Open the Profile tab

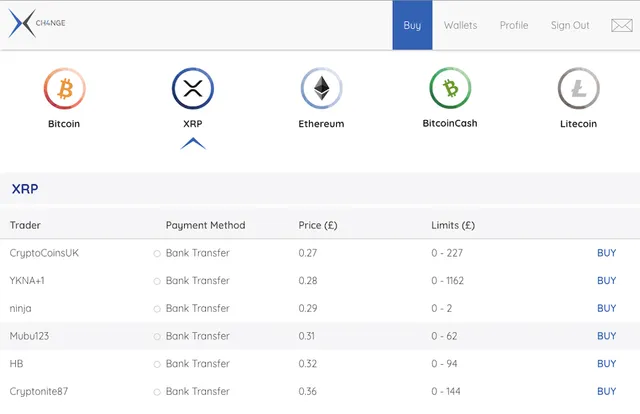[x=514, y=25]
